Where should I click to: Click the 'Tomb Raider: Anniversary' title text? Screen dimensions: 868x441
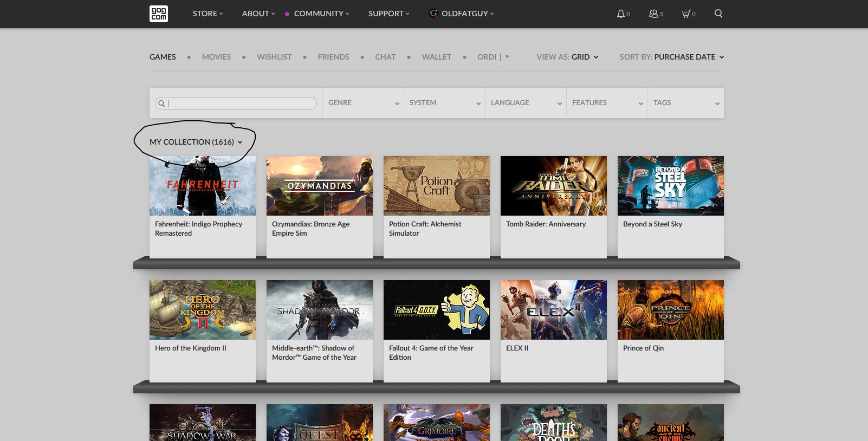(x=546, y=224)
